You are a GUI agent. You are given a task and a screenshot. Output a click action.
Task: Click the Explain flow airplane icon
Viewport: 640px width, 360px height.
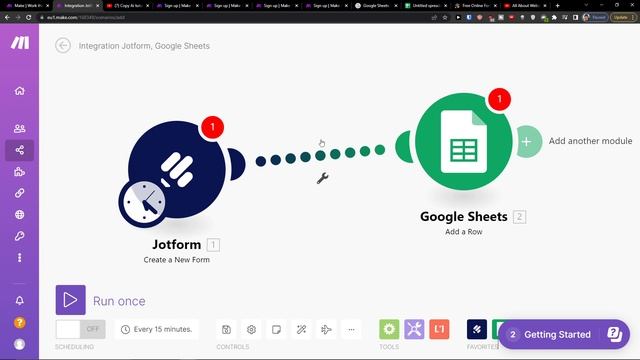coord(326,329)
